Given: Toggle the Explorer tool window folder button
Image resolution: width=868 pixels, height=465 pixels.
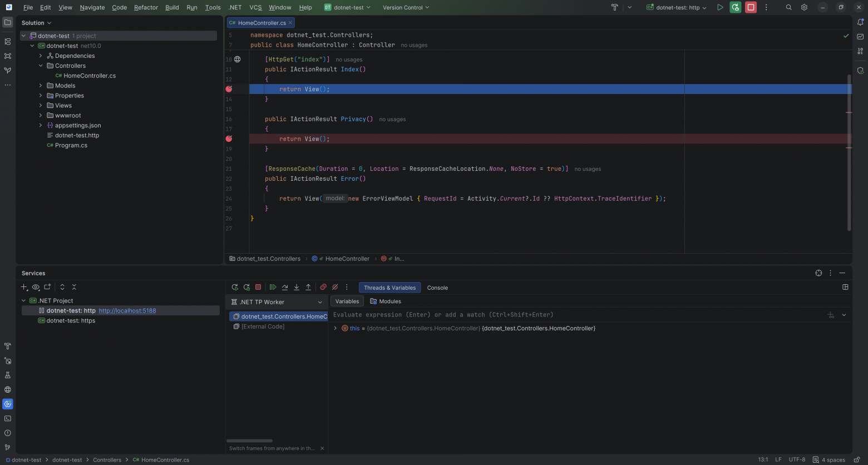Looking at the screenshot, I should (8, 23).
